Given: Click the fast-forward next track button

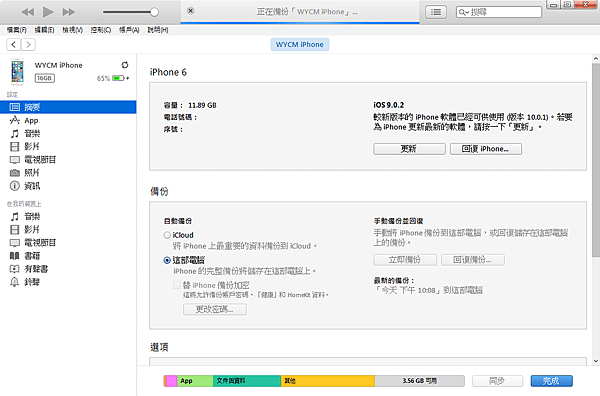Looking at the screenshot, I should [69, 12].
